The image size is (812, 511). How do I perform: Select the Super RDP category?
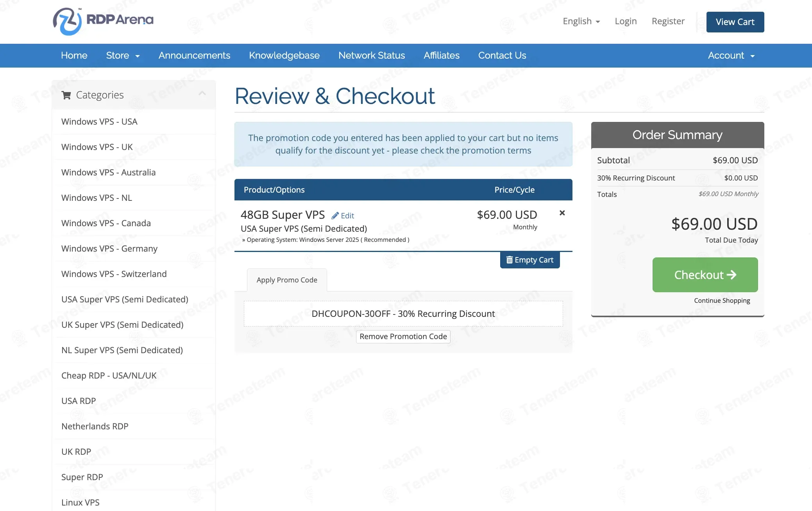pyautogui.click(x=134, y=477)
